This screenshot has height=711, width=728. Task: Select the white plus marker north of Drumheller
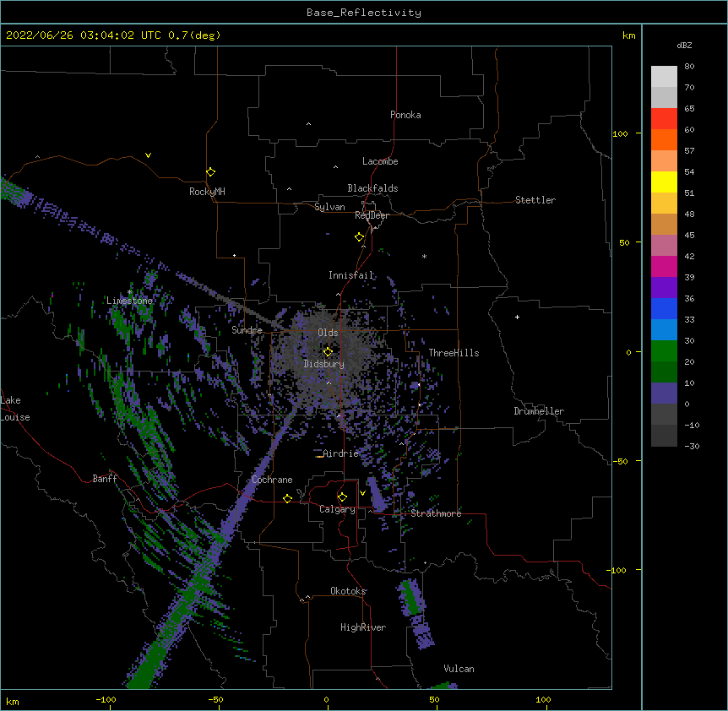(x=517, y=317)
